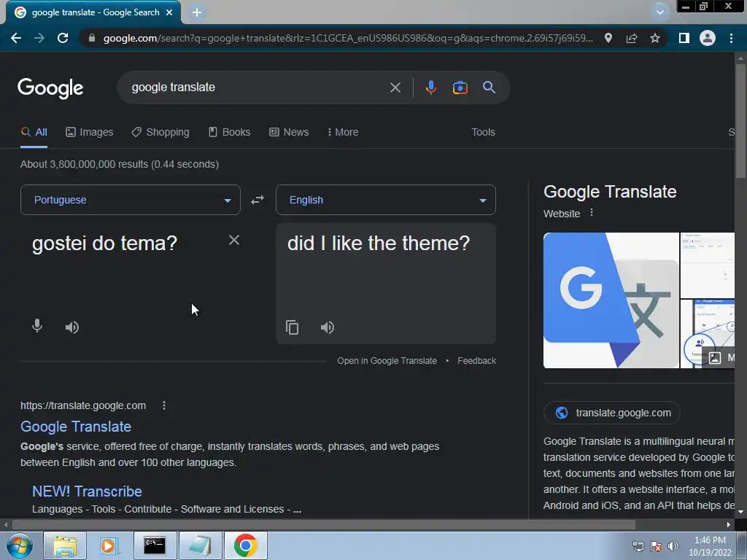This screenshot has width=747, height=560.
Task: Reload the current page
Action: [x=63, y=38]
